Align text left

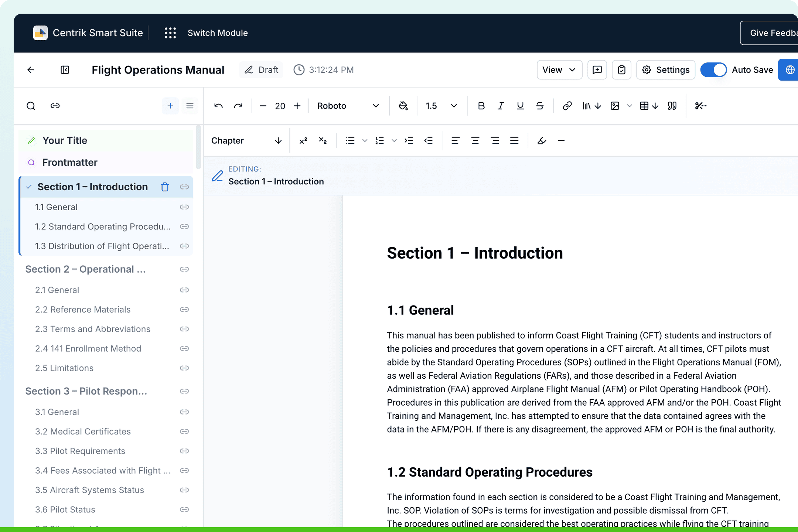pyautogui.click(x=456, y=141)
